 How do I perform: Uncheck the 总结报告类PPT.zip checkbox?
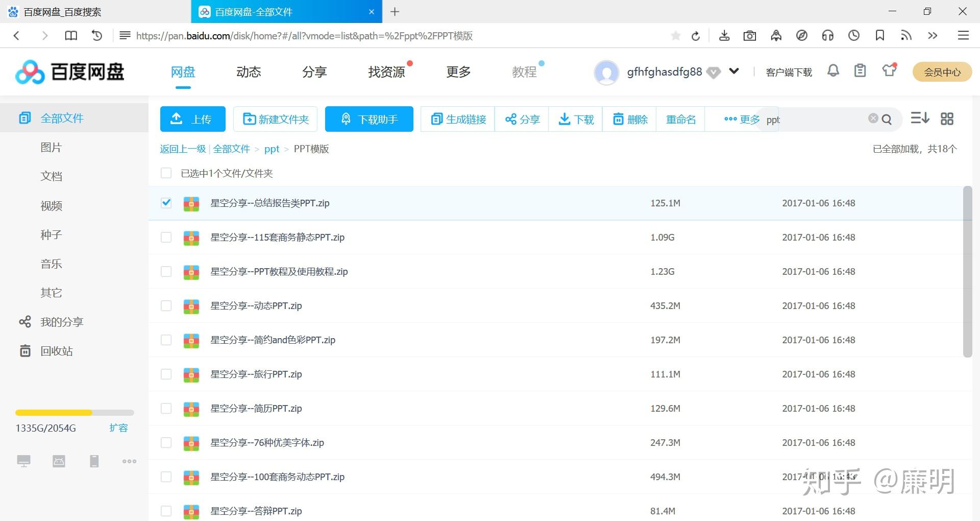coord(166,203)
